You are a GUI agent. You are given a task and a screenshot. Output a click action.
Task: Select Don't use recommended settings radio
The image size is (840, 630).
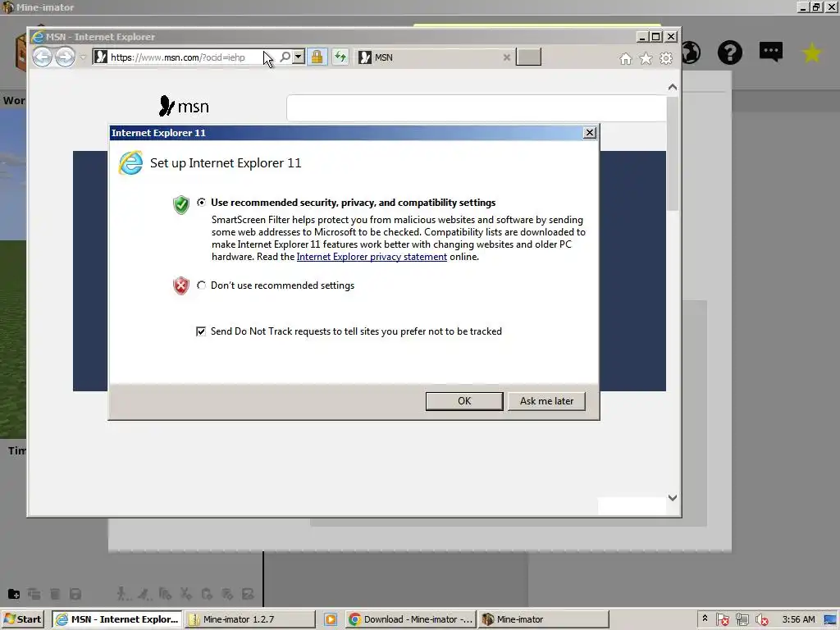click(x=202, y=285)
